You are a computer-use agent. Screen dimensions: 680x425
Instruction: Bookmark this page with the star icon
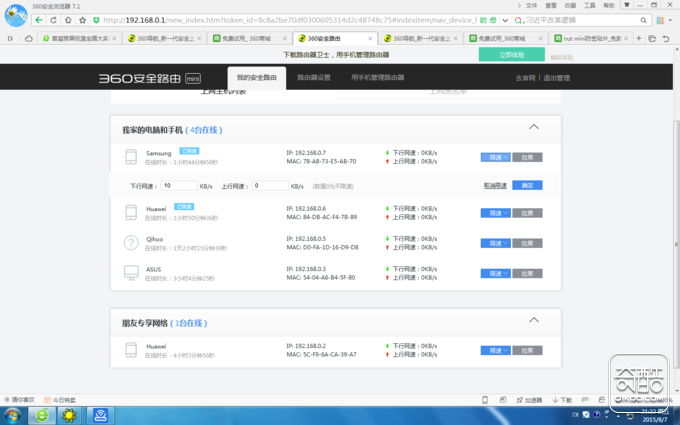tap(82, 20)
